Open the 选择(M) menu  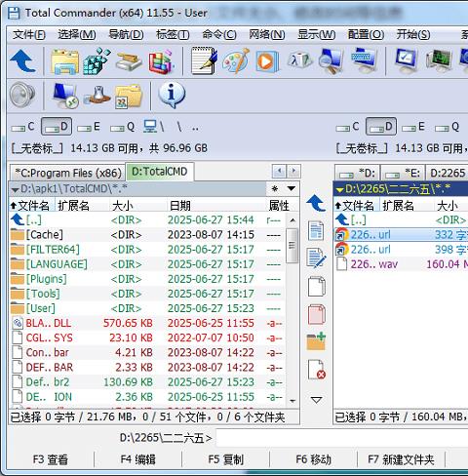77,34
